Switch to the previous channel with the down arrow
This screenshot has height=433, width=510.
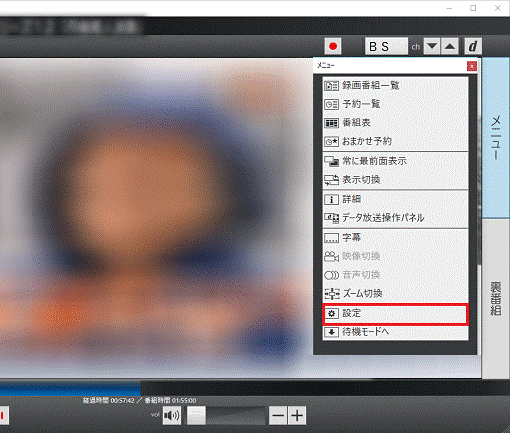pyautogui.click(x=432, y=46)
